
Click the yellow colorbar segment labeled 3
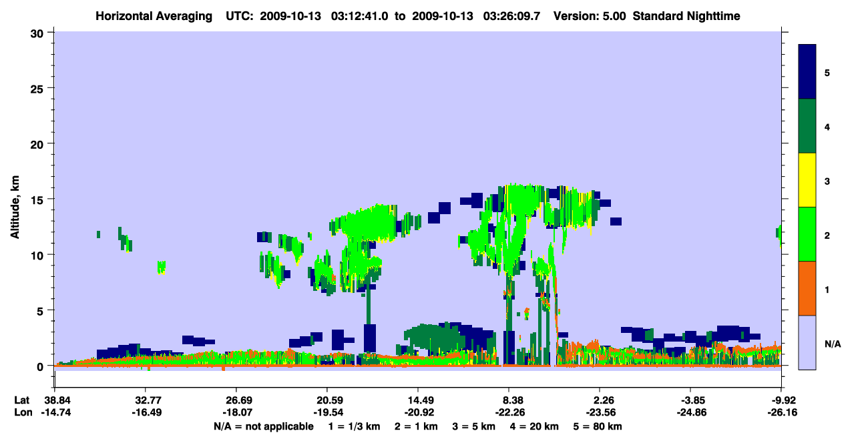click(807, 180)
